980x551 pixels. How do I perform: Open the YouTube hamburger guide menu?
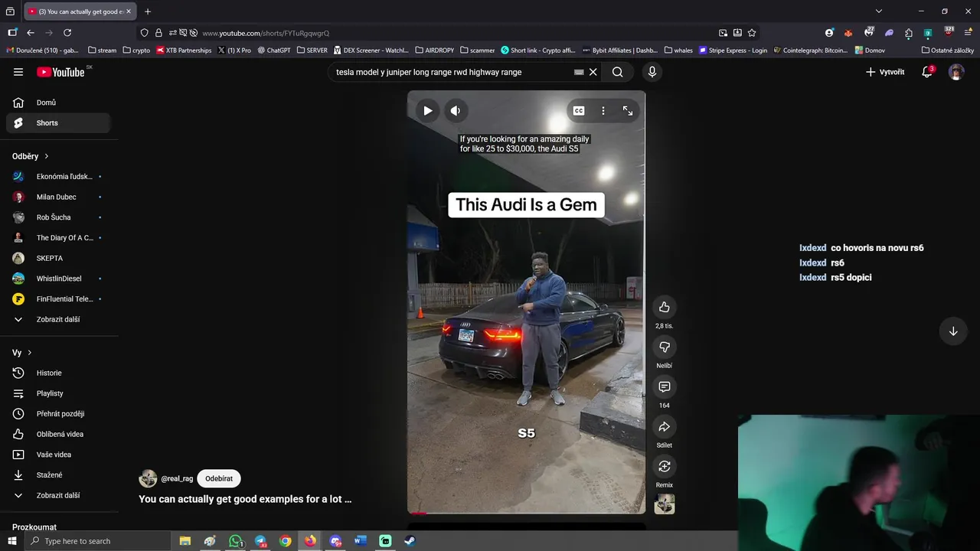pyautogui.click(x=18, y=72)
